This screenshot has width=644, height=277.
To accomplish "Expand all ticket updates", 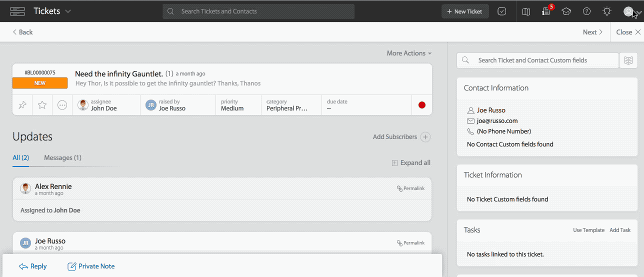I will [411, 162].
